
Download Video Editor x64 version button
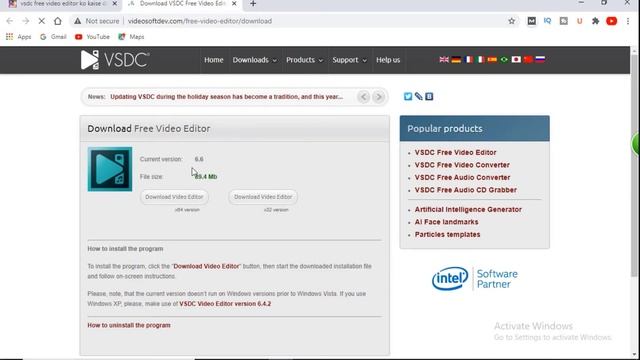point(174,197)
